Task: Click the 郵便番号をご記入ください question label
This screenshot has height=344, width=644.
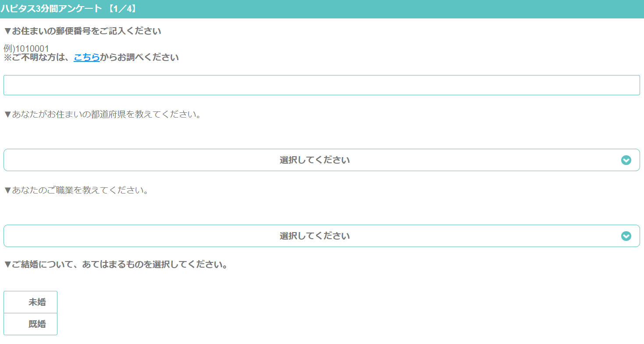Action: click(x=86, y=31)
